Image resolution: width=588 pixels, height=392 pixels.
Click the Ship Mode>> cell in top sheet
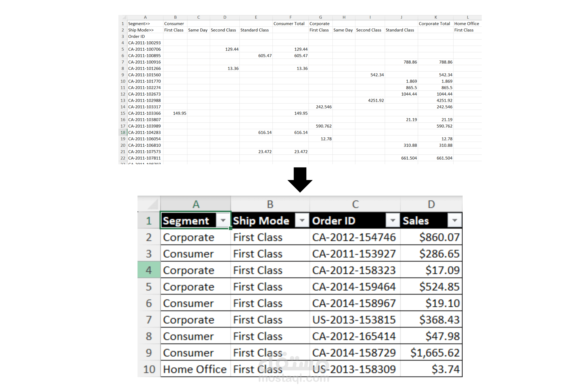[x=145, y=30]
